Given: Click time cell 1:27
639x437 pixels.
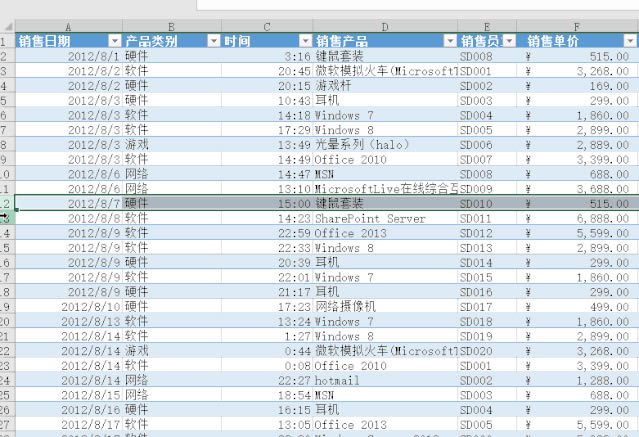Looking at the screenshot, I should point(267,336).
